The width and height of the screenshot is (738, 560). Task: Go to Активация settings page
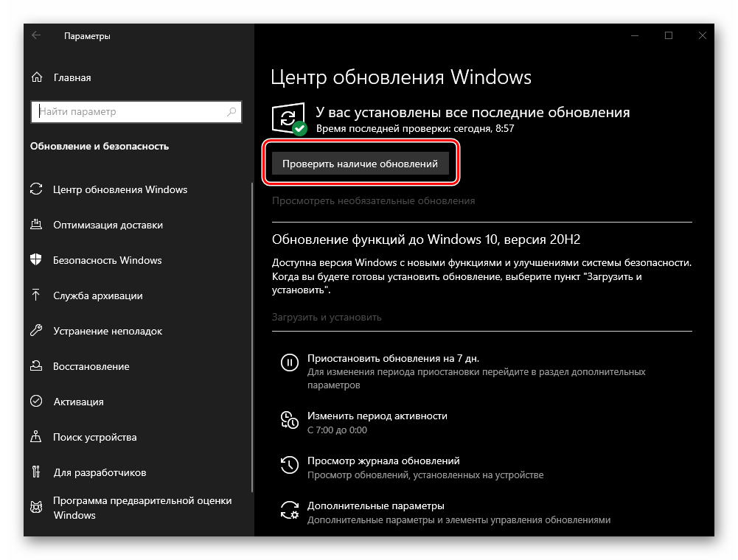[x=78, y=402]
